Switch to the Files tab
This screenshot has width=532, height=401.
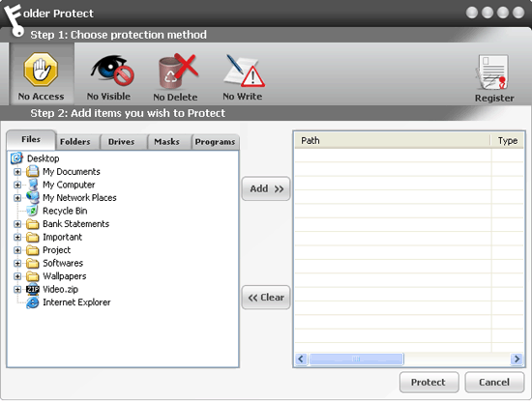click(x=31, y=140)
